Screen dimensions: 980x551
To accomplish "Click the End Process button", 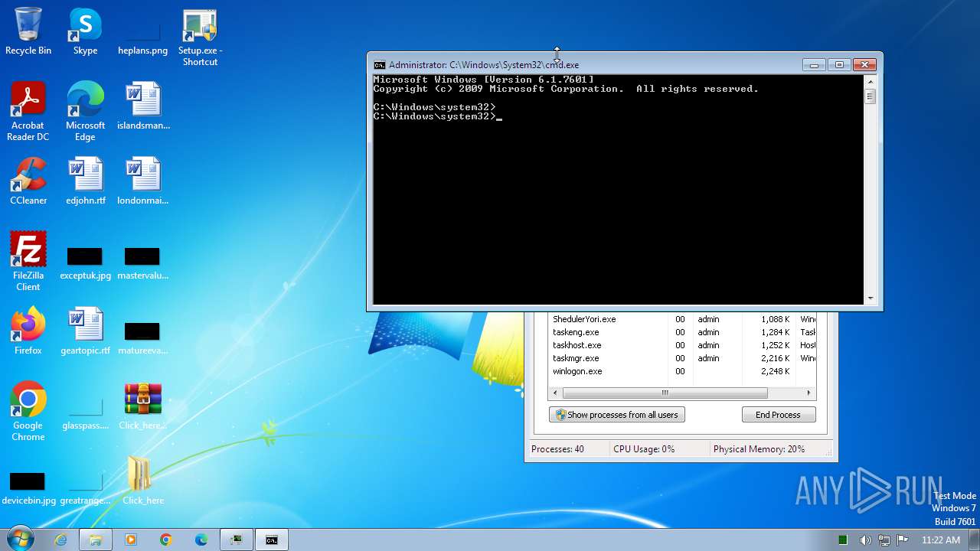I will pyautogui.click(x=779, y=415).
